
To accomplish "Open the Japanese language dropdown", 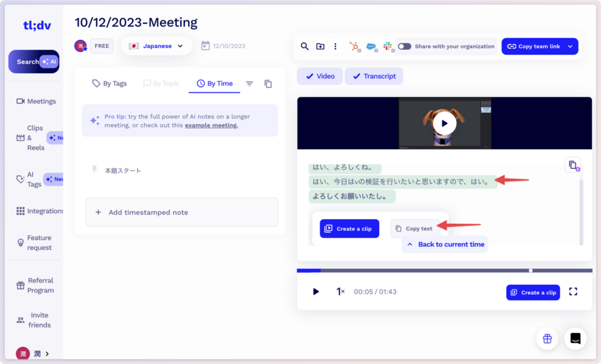I will coord(157,46).
